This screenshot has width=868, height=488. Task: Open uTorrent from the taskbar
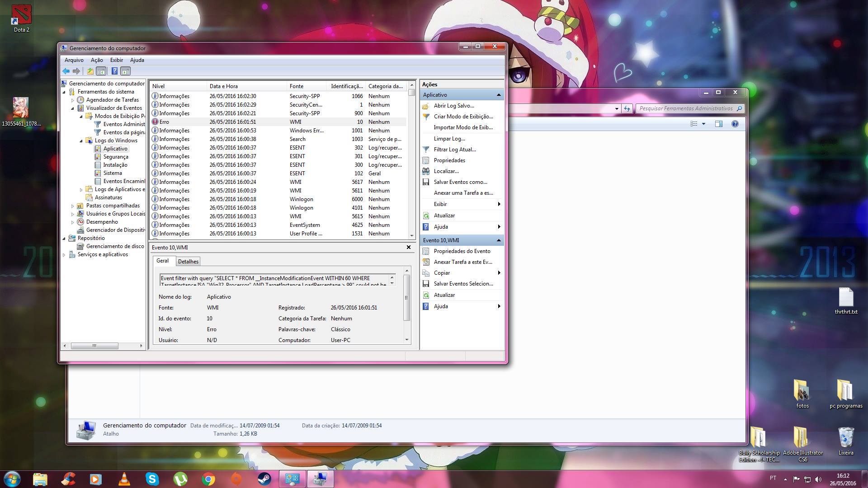[180, 479]
